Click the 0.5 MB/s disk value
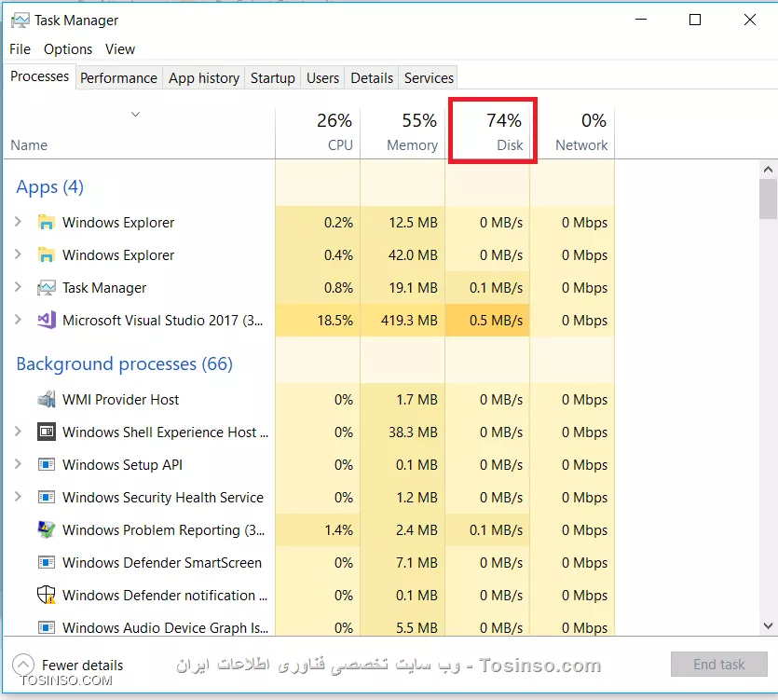Viewport: 778px width, 700px height. (497, 321)
